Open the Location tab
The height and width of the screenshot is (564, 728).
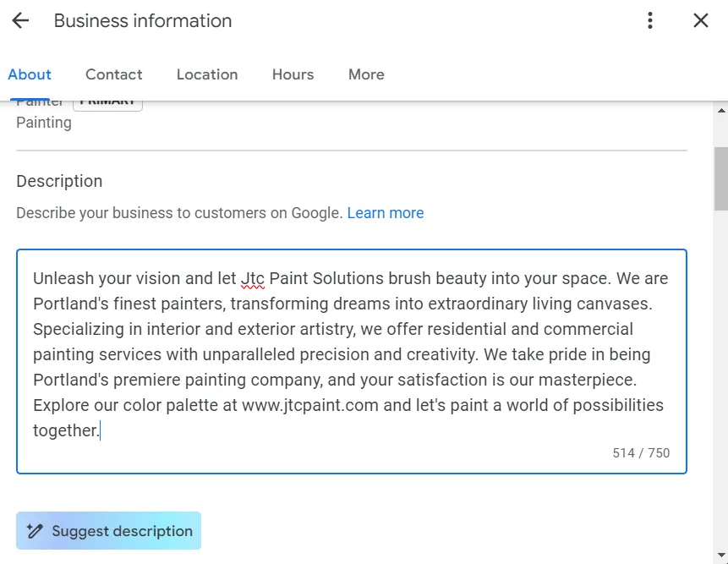pyautogui.click(x=207, y=74)
